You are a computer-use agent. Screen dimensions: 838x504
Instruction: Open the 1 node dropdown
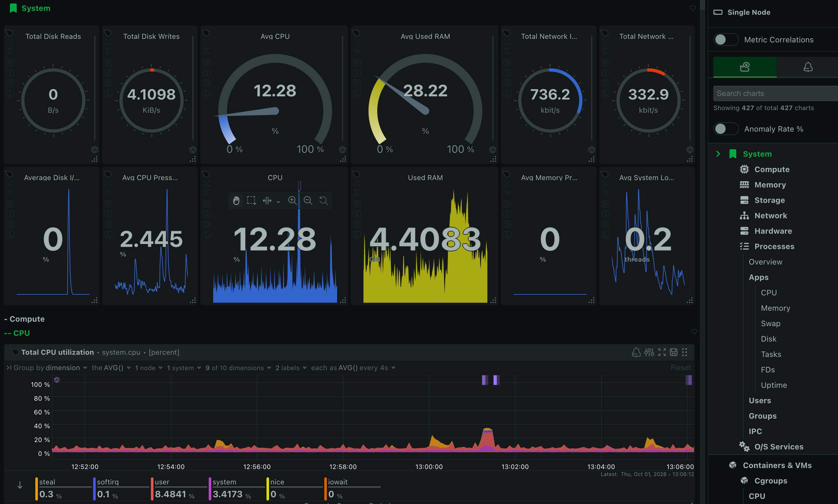[148, 368]
